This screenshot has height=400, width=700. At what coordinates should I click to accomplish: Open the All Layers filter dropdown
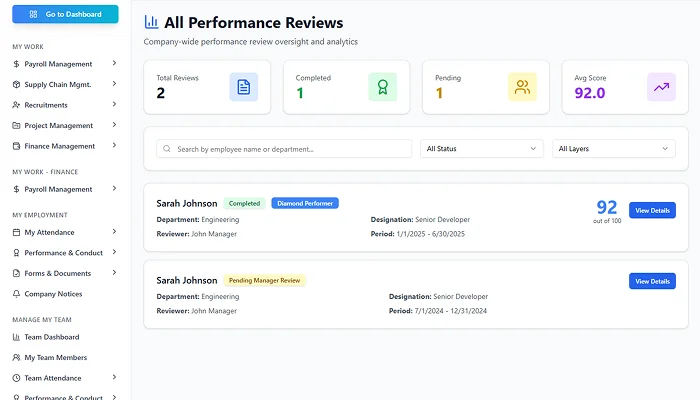614,149
